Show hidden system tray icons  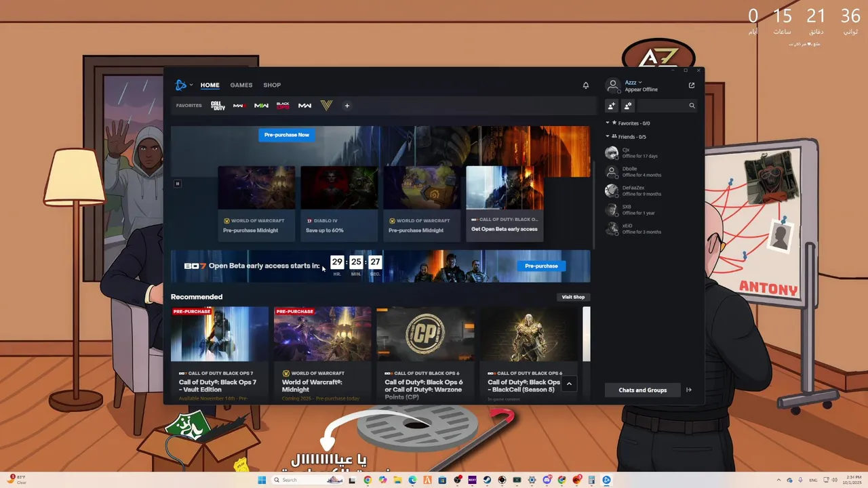[778, 480]
